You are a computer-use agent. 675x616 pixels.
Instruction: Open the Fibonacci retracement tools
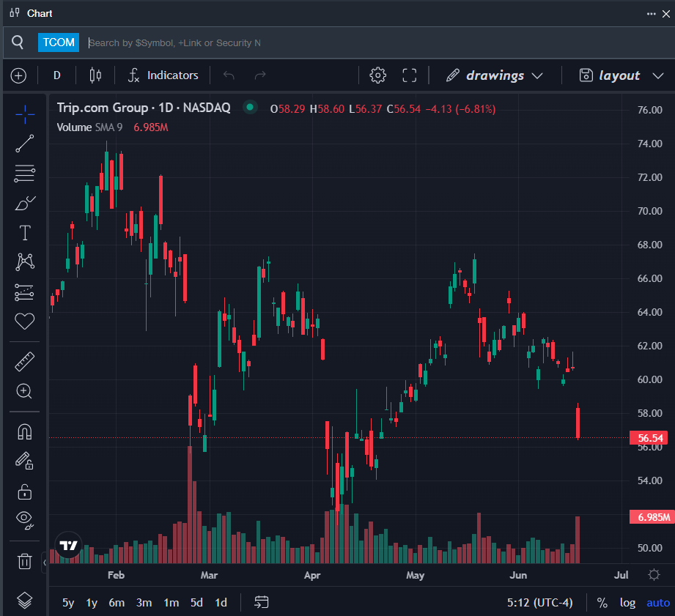[24, 174]
